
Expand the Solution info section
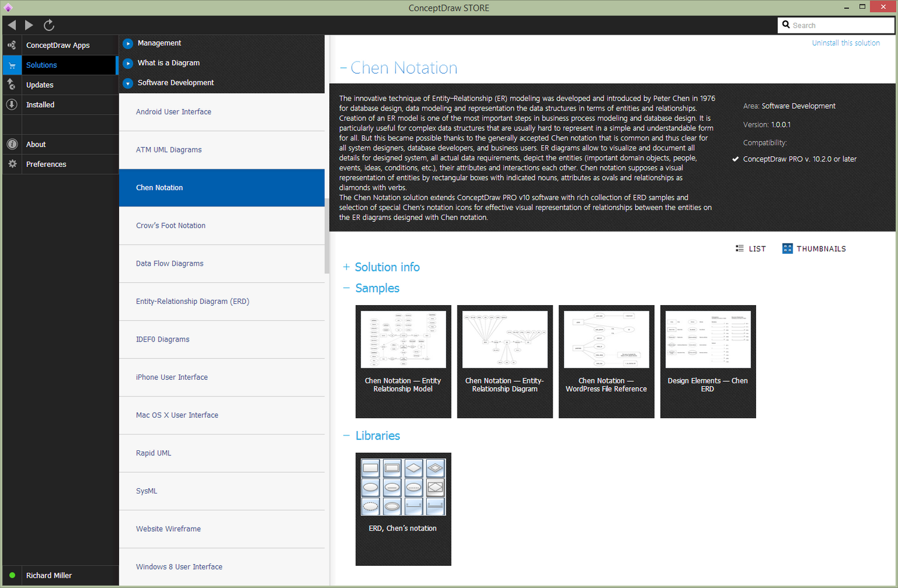click(346, 267)
